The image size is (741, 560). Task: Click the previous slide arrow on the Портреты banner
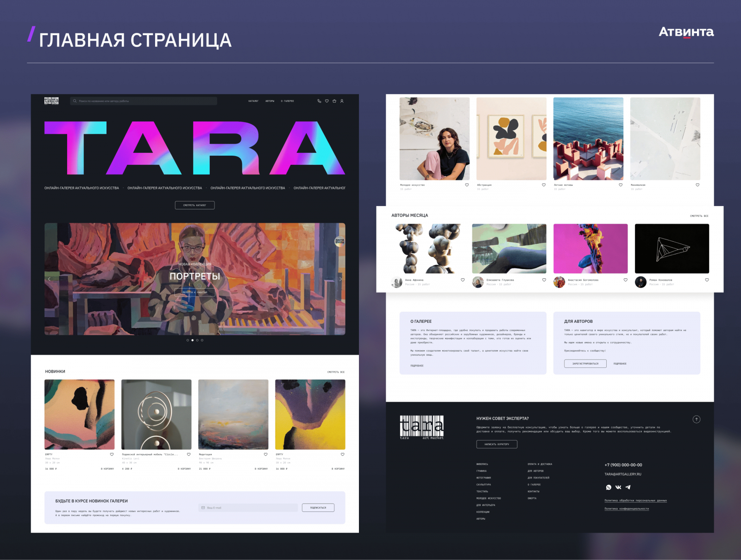pyautogui.click(x=49, y=279)
